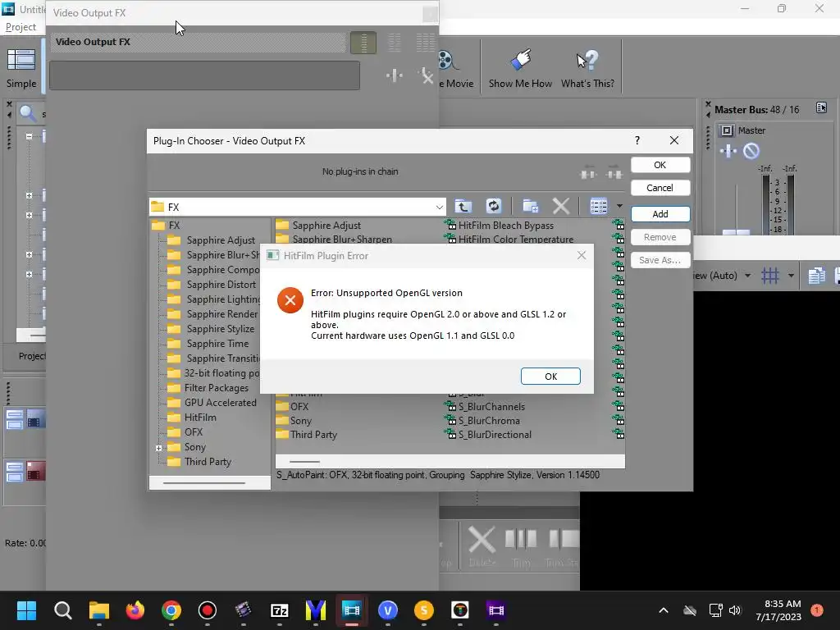Screen dimensions: 840x630
Task: Select Third Party folder in tree
Action: (x=208, y=461)
